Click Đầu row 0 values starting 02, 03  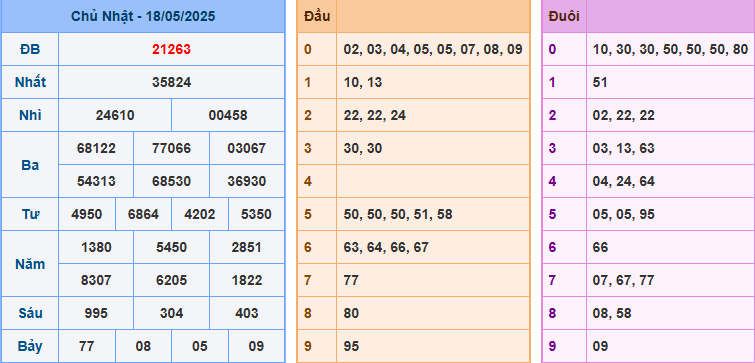point(433,49)
